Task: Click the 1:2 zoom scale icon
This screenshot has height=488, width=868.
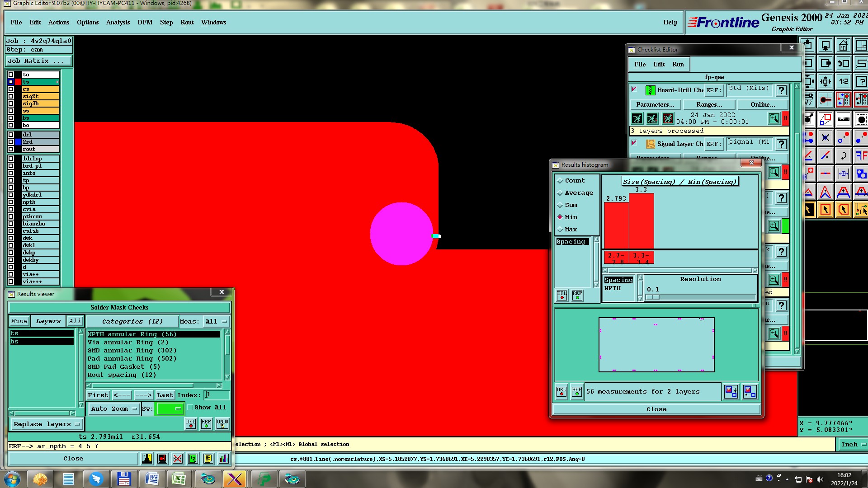Action: pyautogui.click(x=843, y=82)
